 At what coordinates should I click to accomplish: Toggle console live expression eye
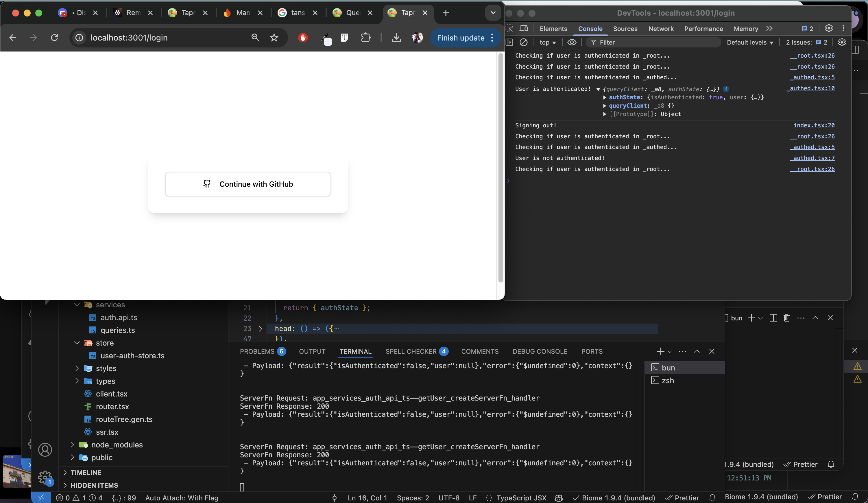click(x=572, y=43)
